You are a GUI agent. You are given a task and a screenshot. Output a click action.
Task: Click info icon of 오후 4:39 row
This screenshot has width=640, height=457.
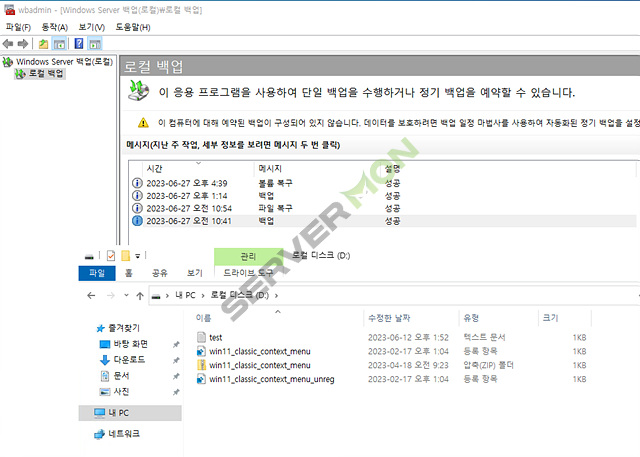(x=137, y=183)
